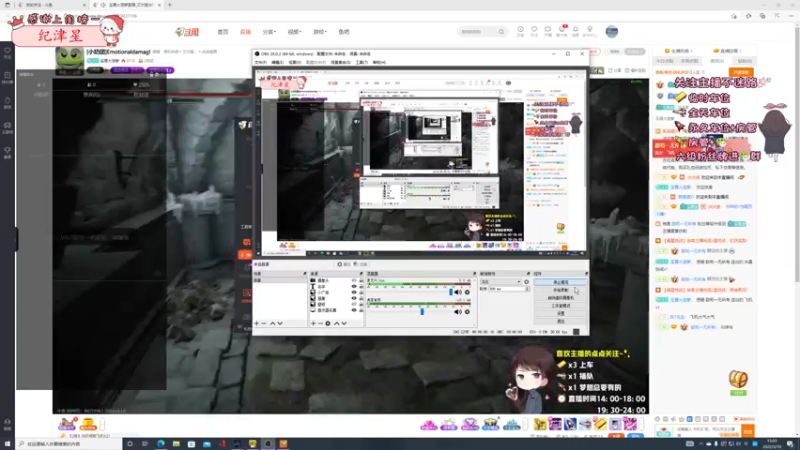
Task: Pop out the Audio Mixer dock panel
Action: pos(474,274)
